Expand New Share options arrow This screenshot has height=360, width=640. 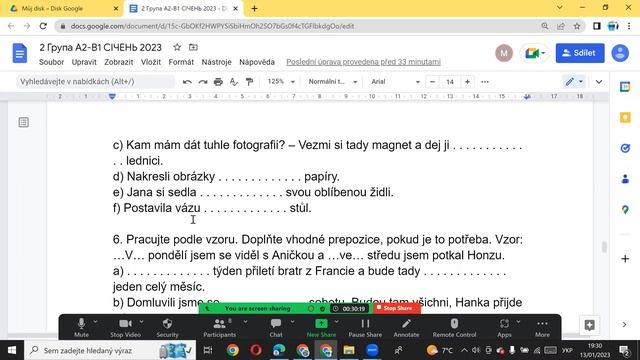(x=336, y=322)
